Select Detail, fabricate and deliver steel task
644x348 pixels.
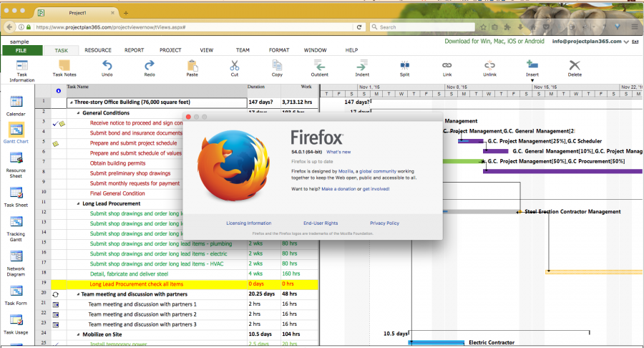click(129, 274)
